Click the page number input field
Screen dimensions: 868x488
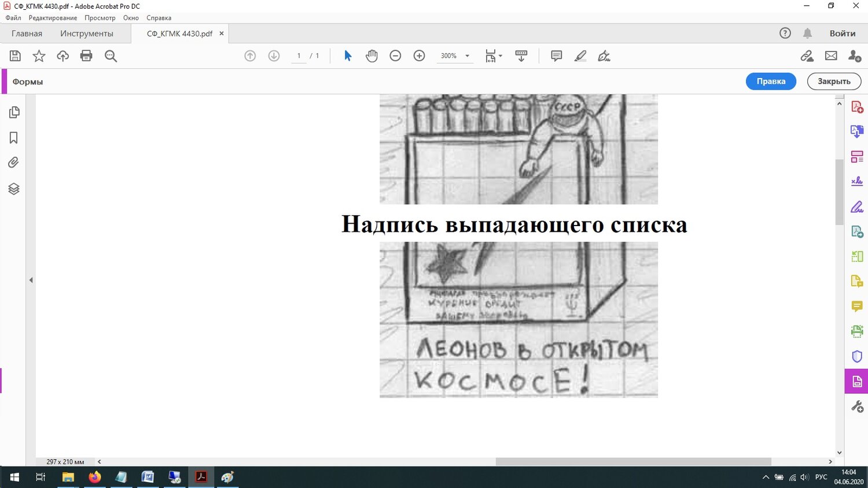(299, 56)
